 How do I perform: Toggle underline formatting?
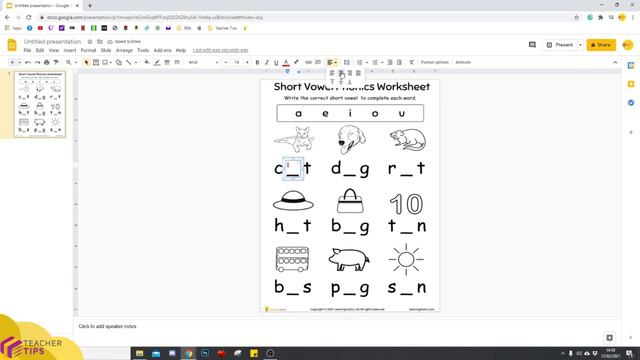(x=276, y=62)
